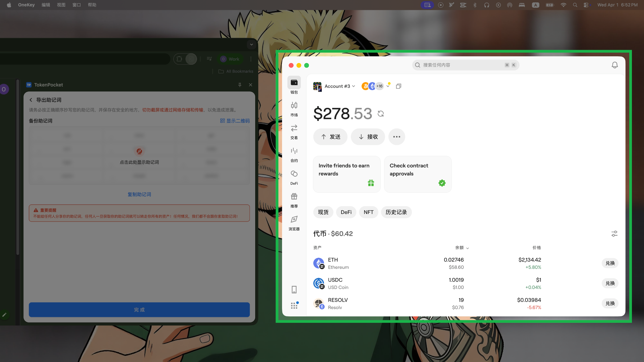Open the OneKey menu in menu bar

click(x=26, y=5)
